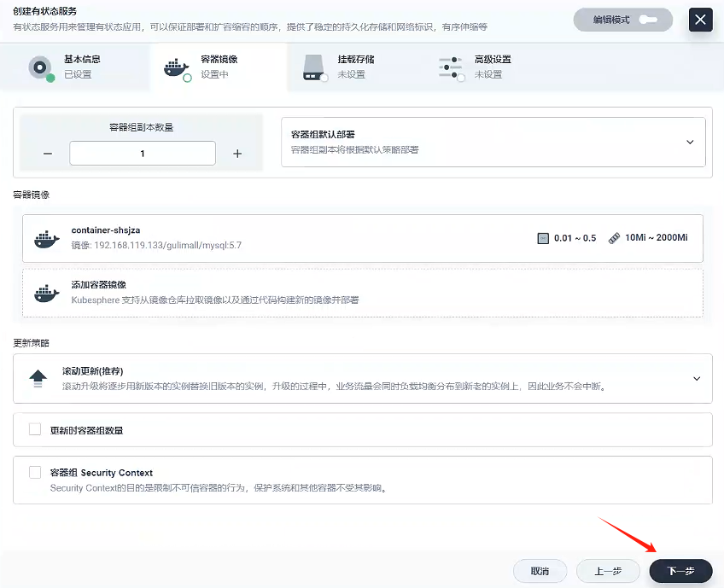724x588 pixels.
Task: Click the 挂载存储 disk drive icon
Action: click(315, 68)
